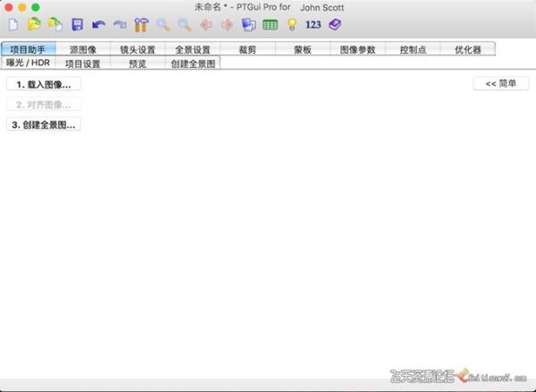The width and height of the screenshot is (536, 392).
Task: Open the 创建全景图 tab
Action: click(x=193, y=63)
